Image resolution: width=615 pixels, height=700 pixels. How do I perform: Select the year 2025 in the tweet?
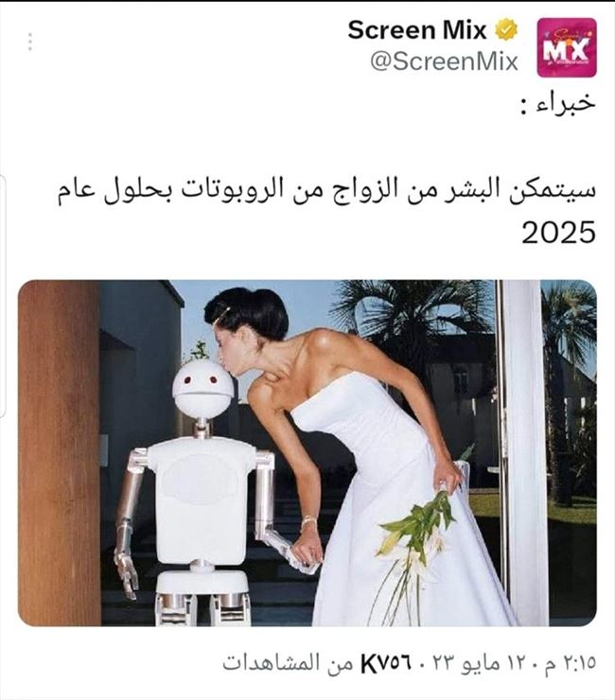point(559,233)
